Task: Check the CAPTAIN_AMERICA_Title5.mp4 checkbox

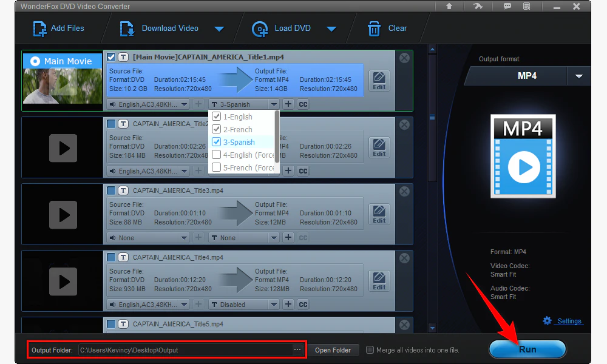Action: (x=111, y=324)
